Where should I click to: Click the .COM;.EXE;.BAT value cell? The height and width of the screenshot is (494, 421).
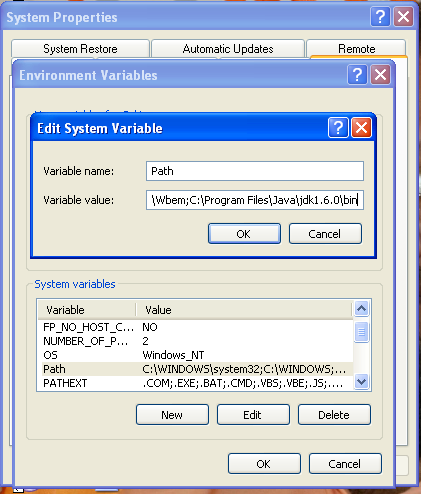[243, 383]
